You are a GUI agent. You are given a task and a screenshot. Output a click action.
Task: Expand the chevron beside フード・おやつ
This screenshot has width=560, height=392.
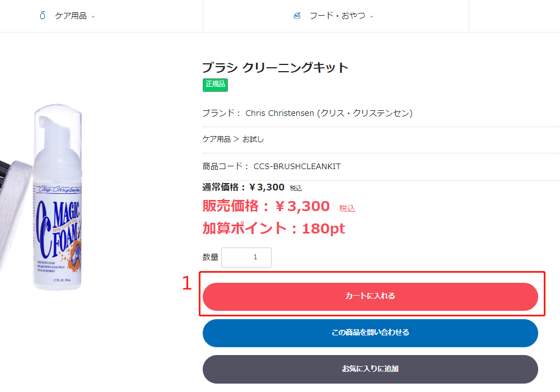[371, 16]
